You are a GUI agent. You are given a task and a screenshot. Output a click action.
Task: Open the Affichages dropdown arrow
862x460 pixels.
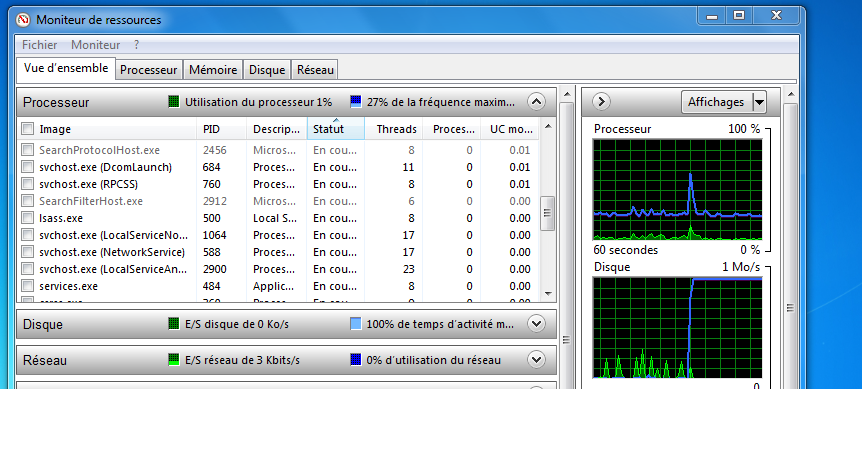click(759, 102)
